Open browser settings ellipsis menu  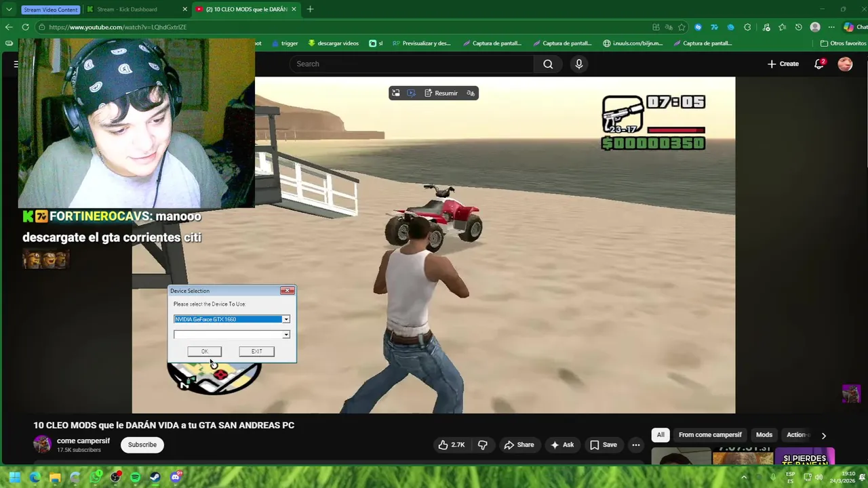click(x=831, y=27)
